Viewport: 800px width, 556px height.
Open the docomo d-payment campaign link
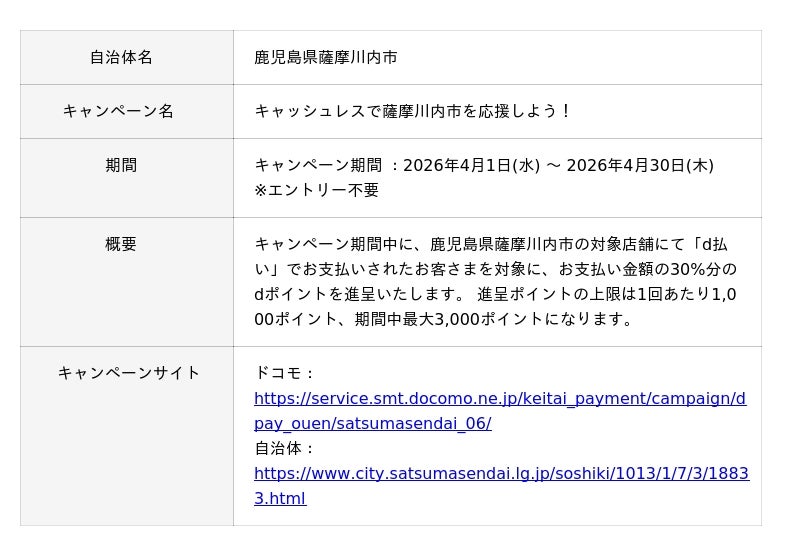(499, 399)
